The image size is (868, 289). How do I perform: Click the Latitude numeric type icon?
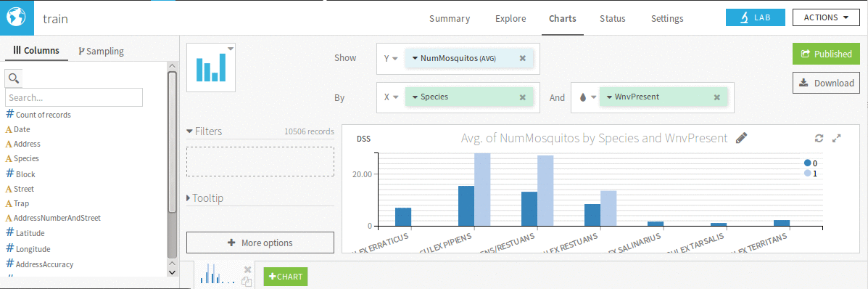[x=9, y=233]
